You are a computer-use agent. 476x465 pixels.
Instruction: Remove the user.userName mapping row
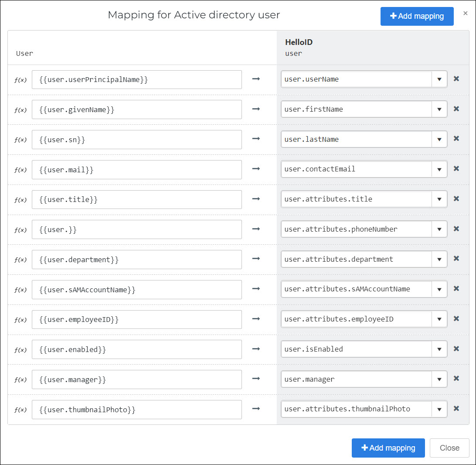tap(456, 79)
